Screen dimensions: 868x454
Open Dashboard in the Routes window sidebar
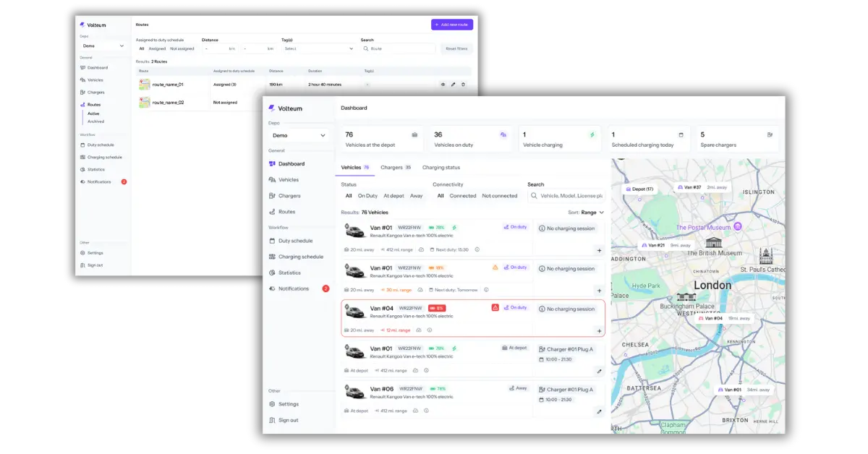click(98, 68)
